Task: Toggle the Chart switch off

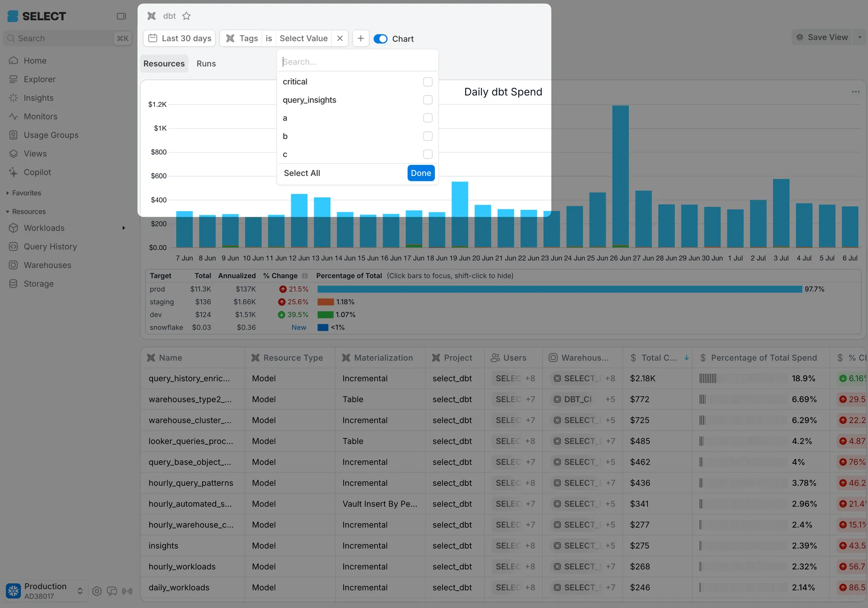Action: 381,39
